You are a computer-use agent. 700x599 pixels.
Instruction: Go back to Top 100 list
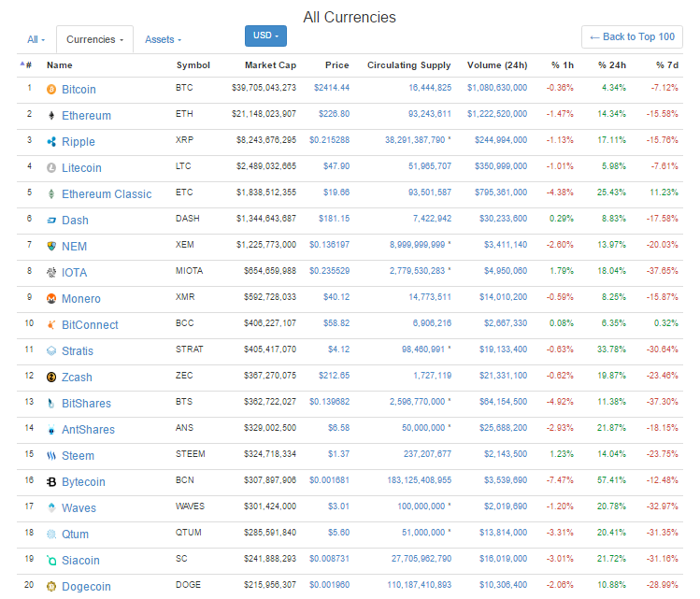pos(632,37)
